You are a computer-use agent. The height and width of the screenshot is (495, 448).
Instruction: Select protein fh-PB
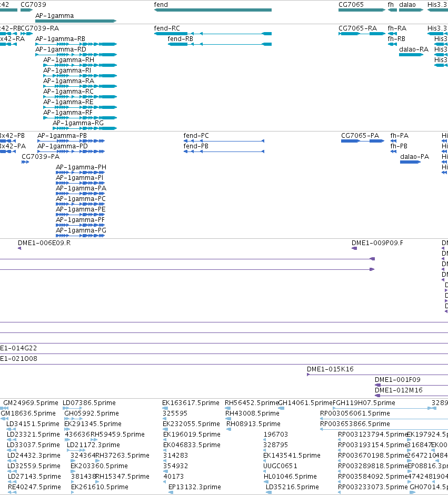pyautogui.click(x=393, y=151)
